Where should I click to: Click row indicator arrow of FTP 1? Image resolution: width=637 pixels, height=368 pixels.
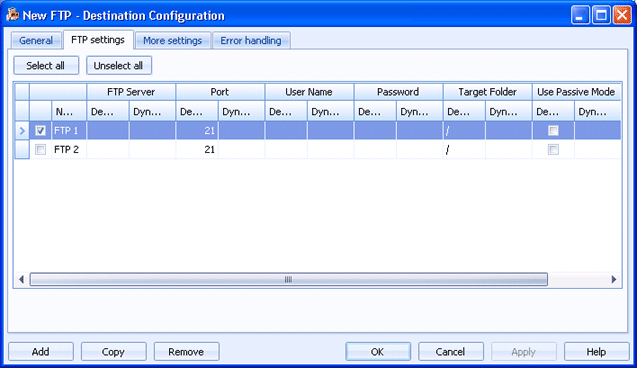tap(22, 130)
